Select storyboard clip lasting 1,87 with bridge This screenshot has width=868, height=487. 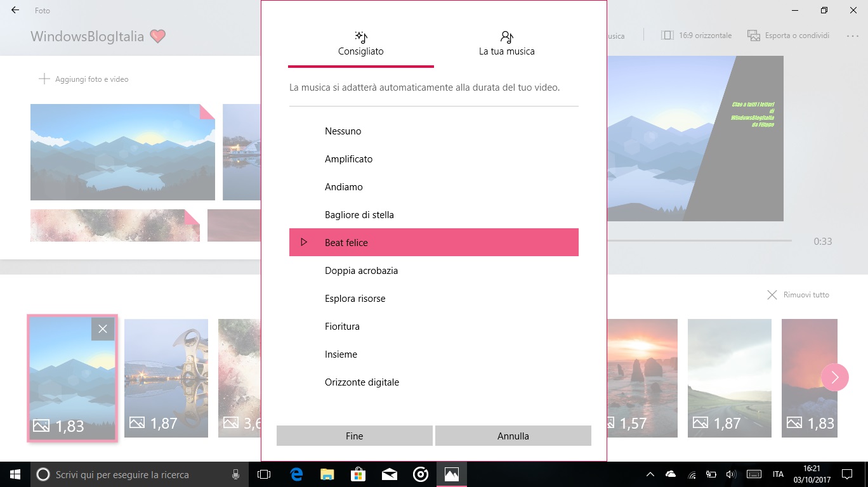[166, 378]
